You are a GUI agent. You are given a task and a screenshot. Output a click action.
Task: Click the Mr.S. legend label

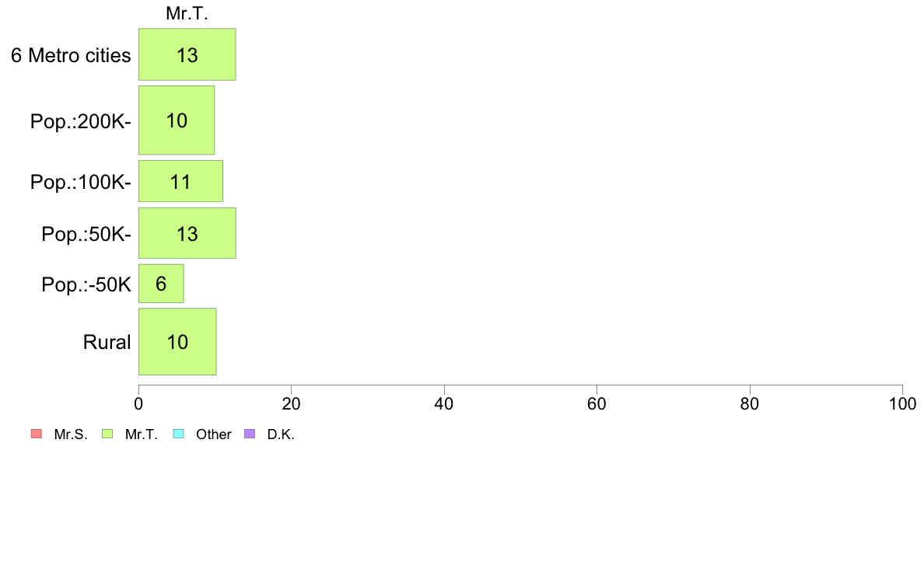71,434
